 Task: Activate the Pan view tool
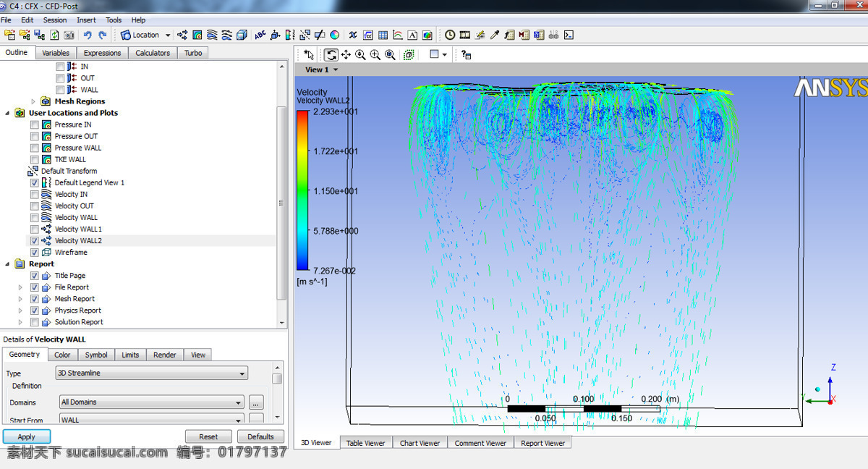pyautogui.click(x=346, y=54)
